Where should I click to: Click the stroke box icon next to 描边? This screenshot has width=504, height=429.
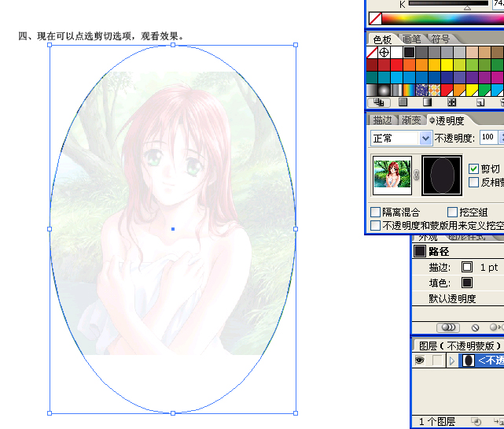point(467,267)
